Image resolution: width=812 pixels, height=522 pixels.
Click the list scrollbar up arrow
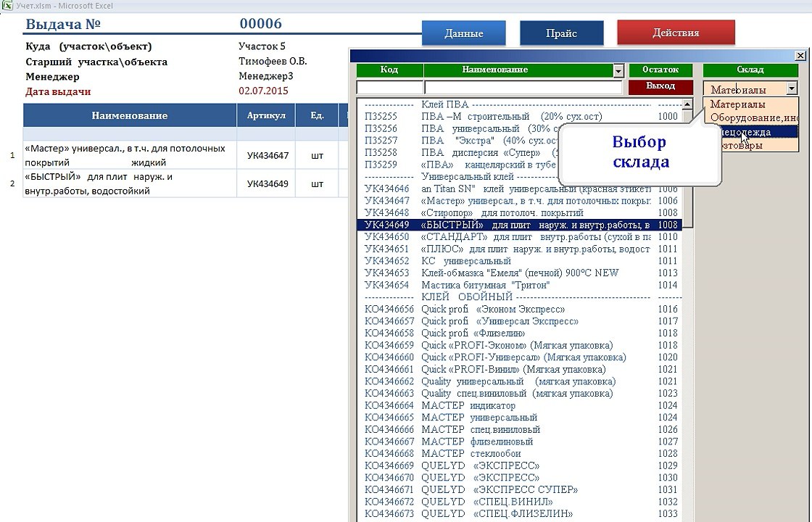tap(687, 104)
